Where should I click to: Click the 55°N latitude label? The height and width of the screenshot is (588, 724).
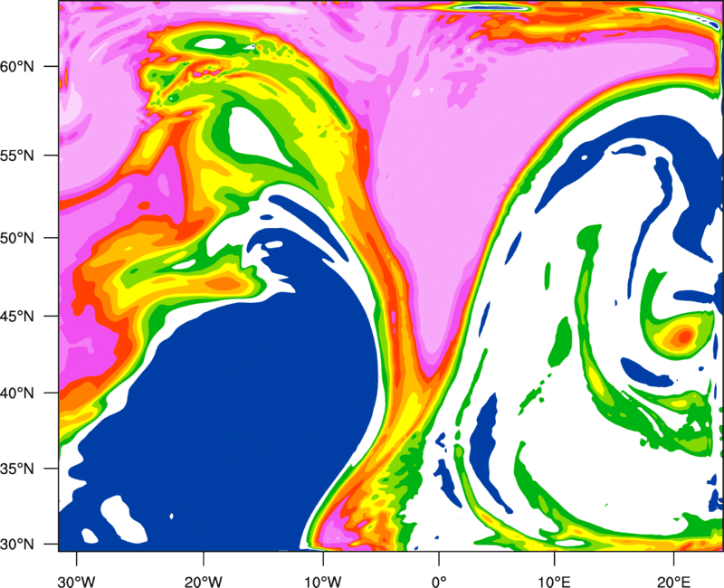point(17,156)
